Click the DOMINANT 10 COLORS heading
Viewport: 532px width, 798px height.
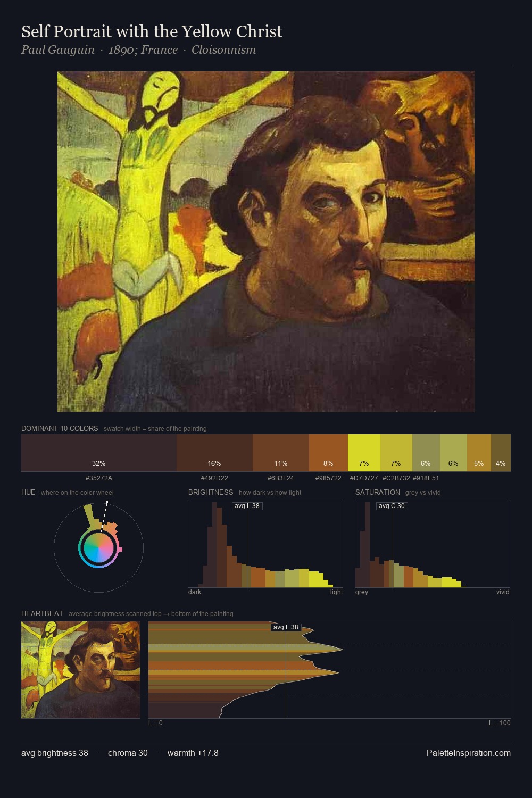(60, 428)
